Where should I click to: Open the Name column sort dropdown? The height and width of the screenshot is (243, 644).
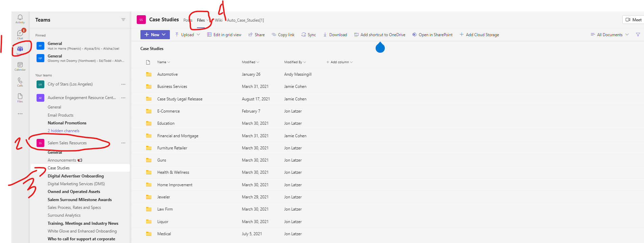pos(164,62)
